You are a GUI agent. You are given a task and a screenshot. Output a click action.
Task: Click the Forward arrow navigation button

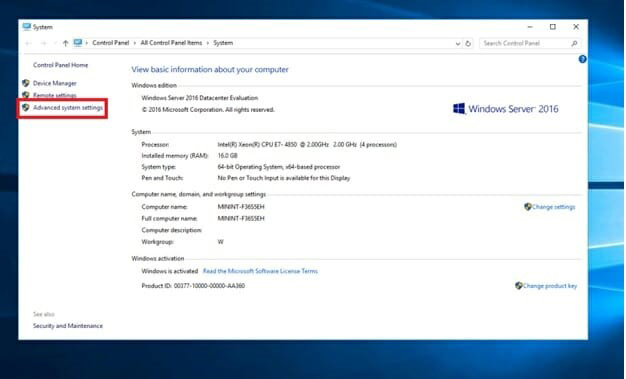[44, 43]
